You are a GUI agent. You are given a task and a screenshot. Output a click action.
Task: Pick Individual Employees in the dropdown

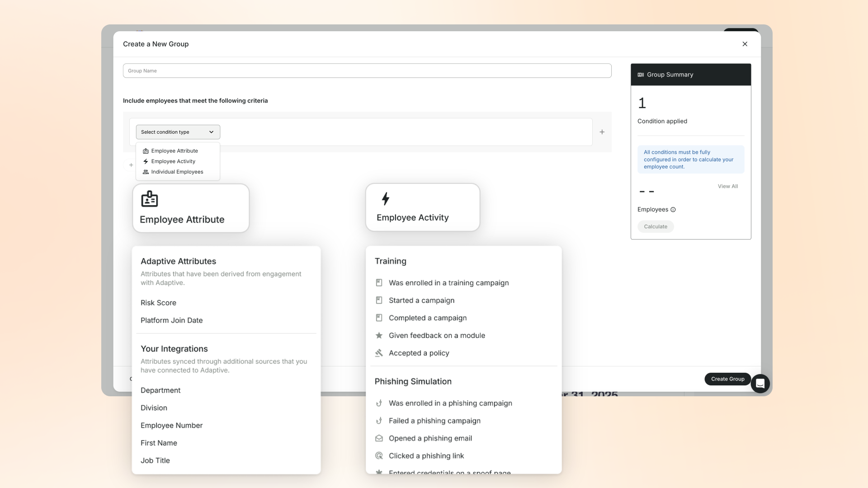pyautogui.click(x=177, y=172)
